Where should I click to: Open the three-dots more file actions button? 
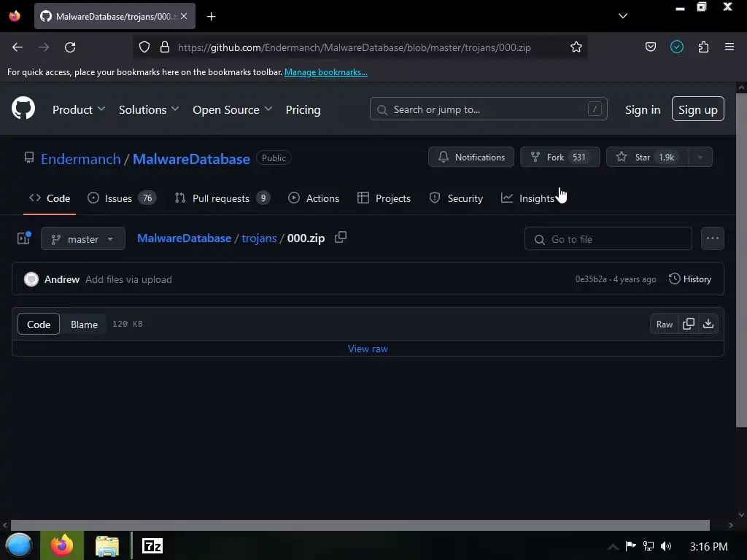(712, 238)
